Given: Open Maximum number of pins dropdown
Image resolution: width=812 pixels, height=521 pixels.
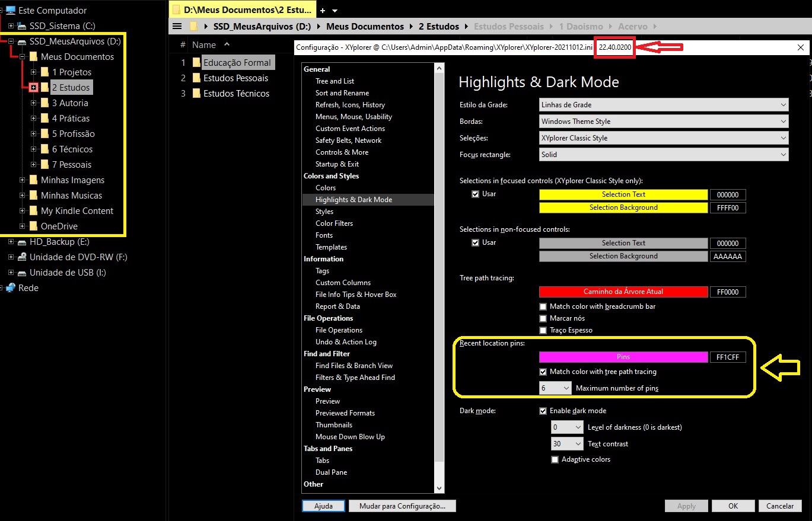Looking at the screenshot, I should point(555,388).
